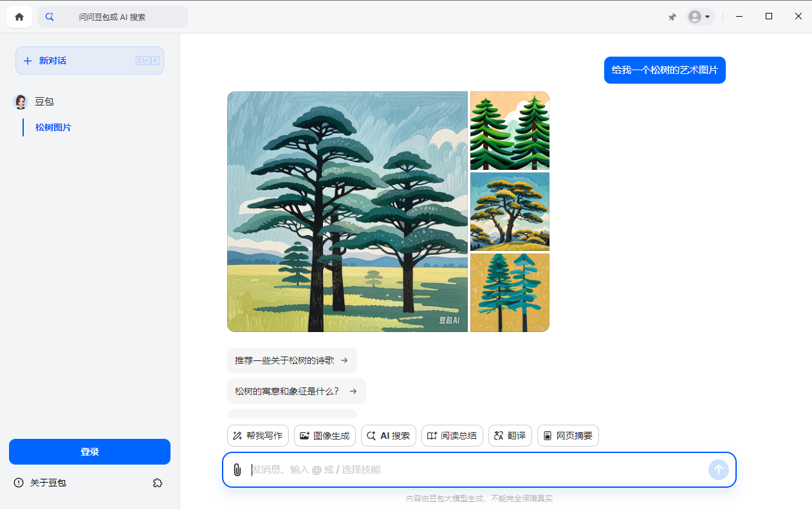
Task: Open the large pine tree painting thumbnail
Action: coord(347,211)
